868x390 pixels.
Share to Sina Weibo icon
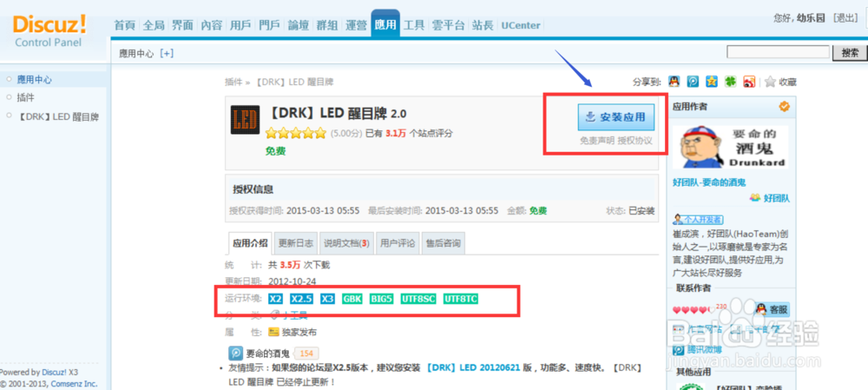pos(750,82)
